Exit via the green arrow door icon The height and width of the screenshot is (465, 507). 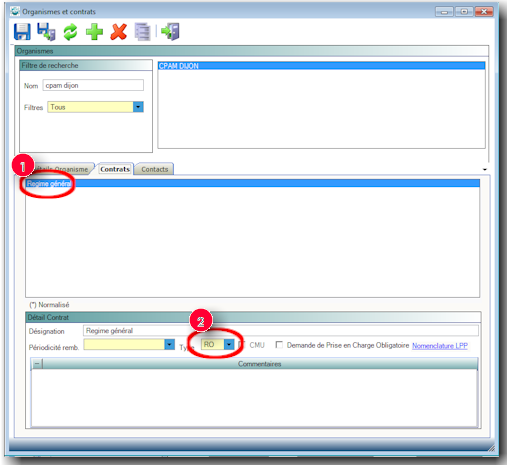click(x=170, y=32)
